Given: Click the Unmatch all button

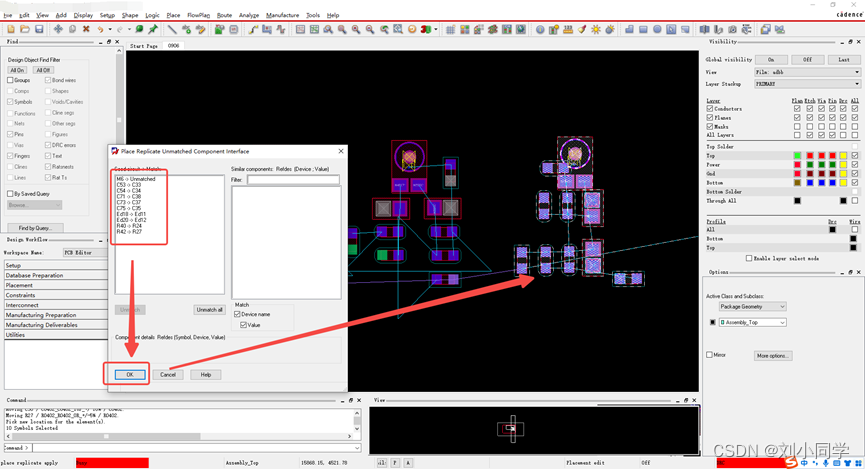Looking at the screenshot, I should [209, 310].
